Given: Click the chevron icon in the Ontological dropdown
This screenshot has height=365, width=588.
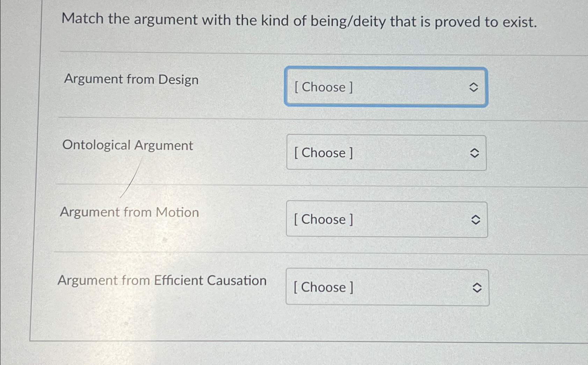Looking at the screenshot, I should [474, 153].
